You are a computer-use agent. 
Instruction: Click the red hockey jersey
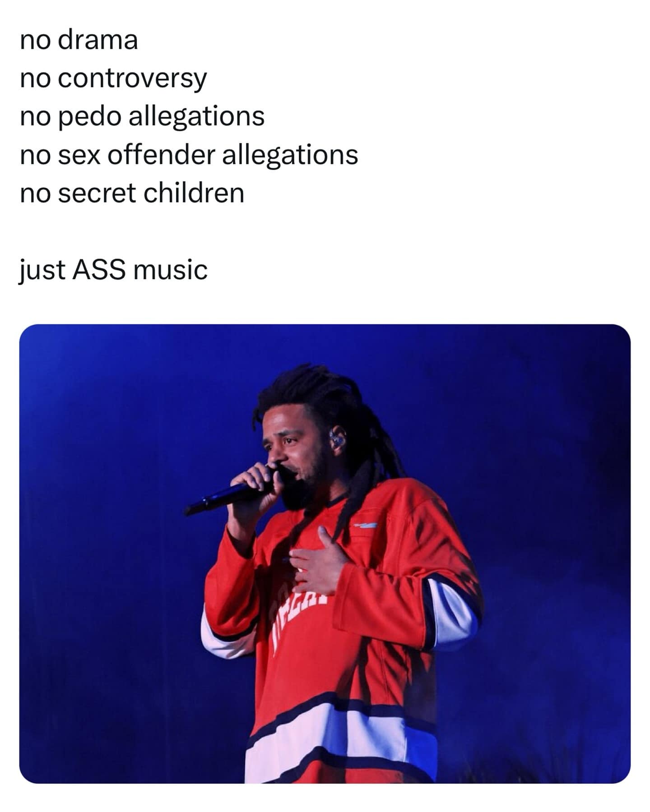343,632
